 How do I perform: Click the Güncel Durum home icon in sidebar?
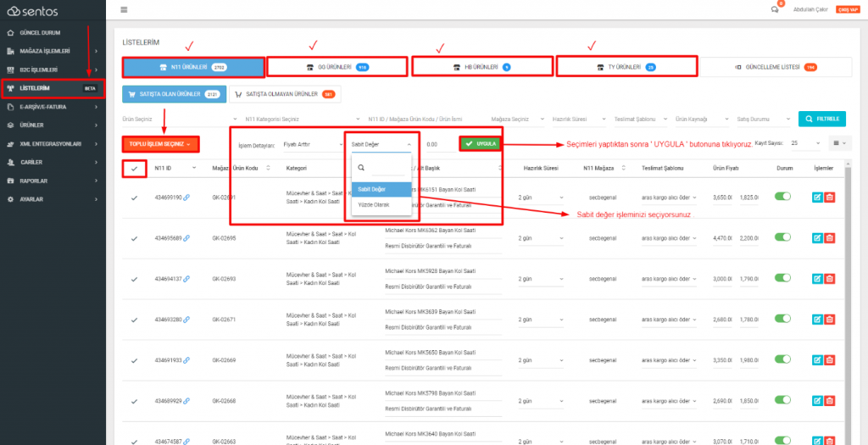coord(9,33)
